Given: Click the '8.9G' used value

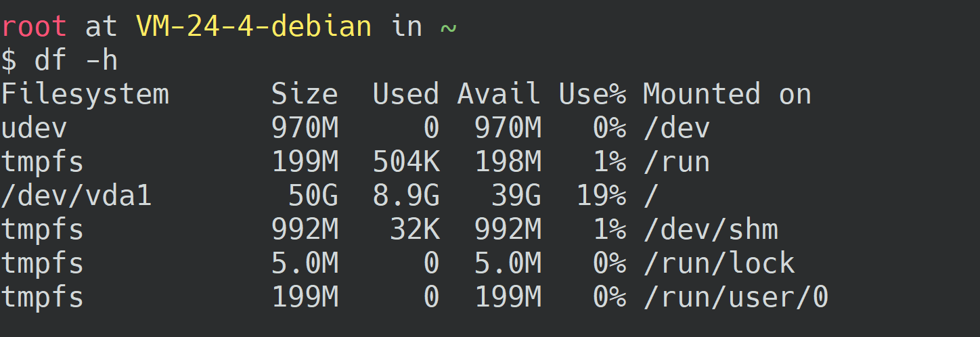Looking at the screenshot, I should (x=405, y=196).
